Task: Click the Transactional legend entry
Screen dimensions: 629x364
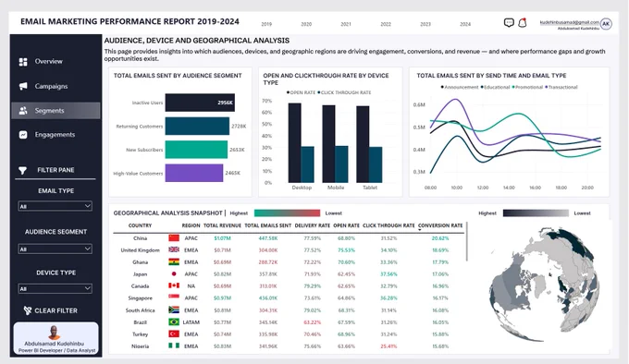Action: point(561,87)
